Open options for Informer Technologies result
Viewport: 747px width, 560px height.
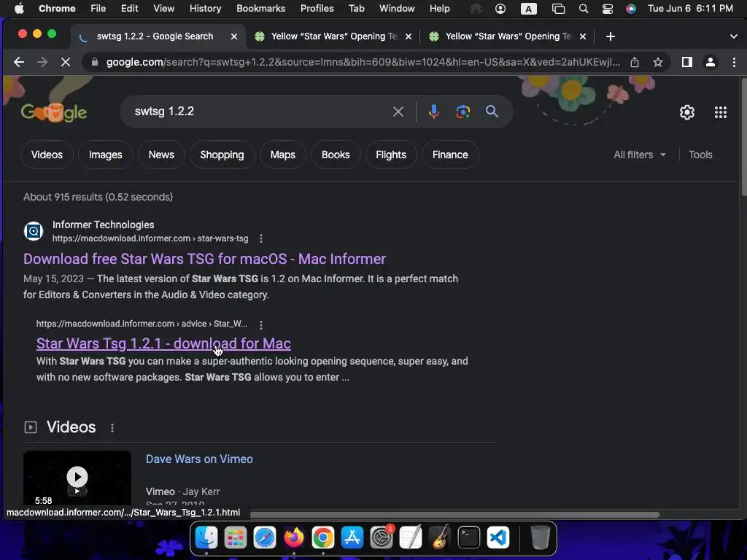point(260,238)
